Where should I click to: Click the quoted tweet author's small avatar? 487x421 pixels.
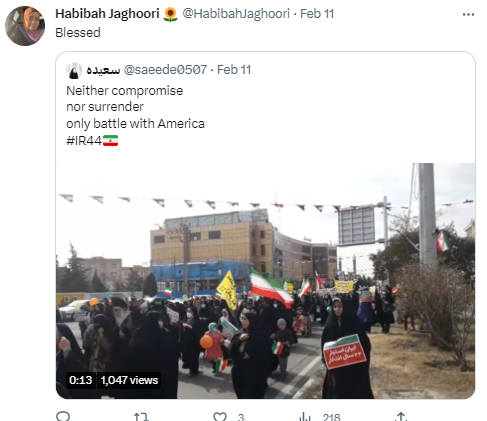tap(74, 70)
